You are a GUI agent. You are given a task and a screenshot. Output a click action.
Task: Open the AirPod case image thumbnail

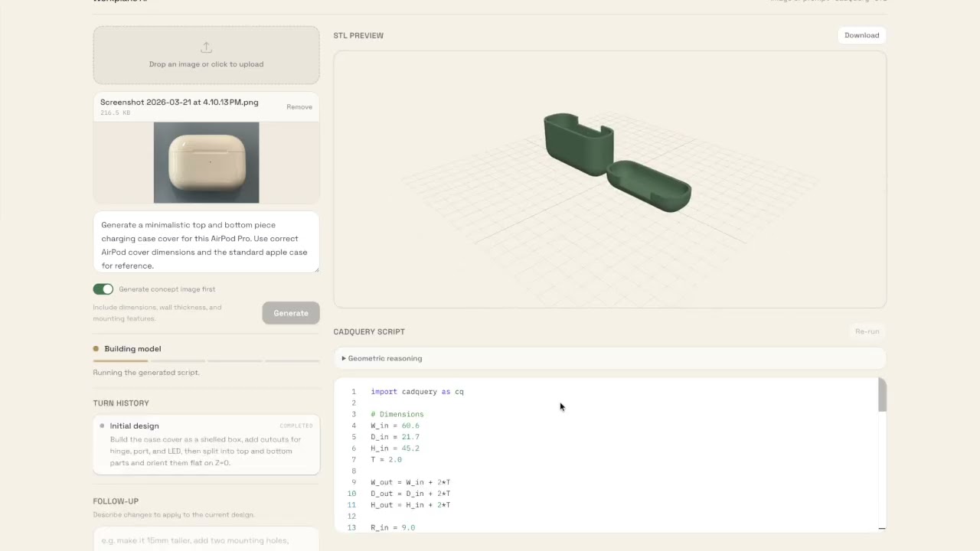point(206,163)
